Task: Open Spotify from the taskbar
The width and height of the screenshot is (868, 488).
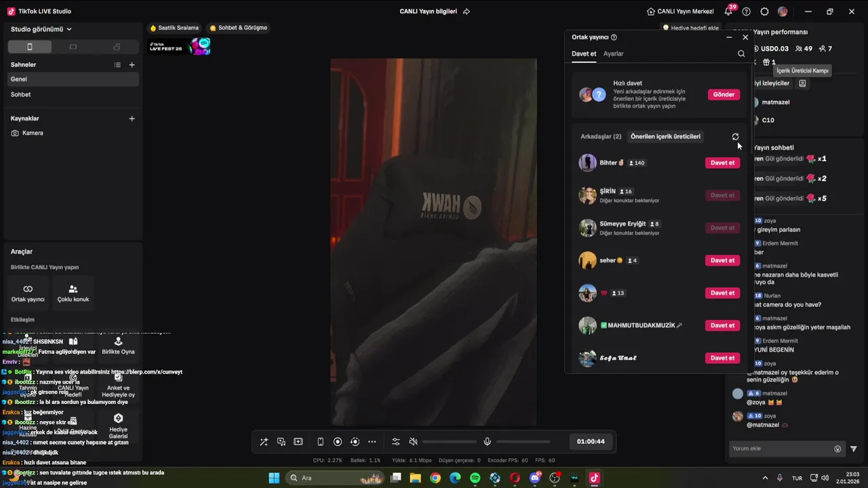Action: [475, 478]
